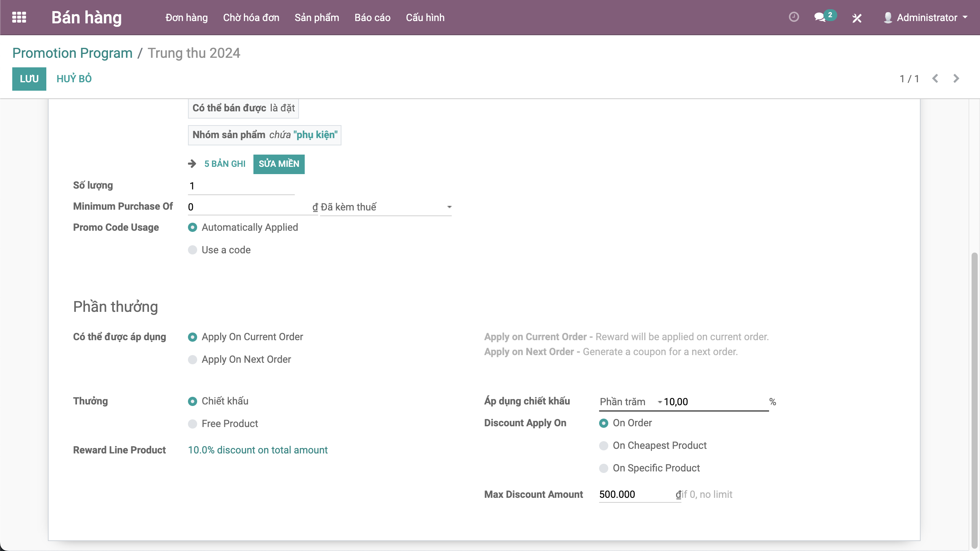
Task: Click the debug tools wrench icon
Action: pyautogui.click(x=857, y=18)
